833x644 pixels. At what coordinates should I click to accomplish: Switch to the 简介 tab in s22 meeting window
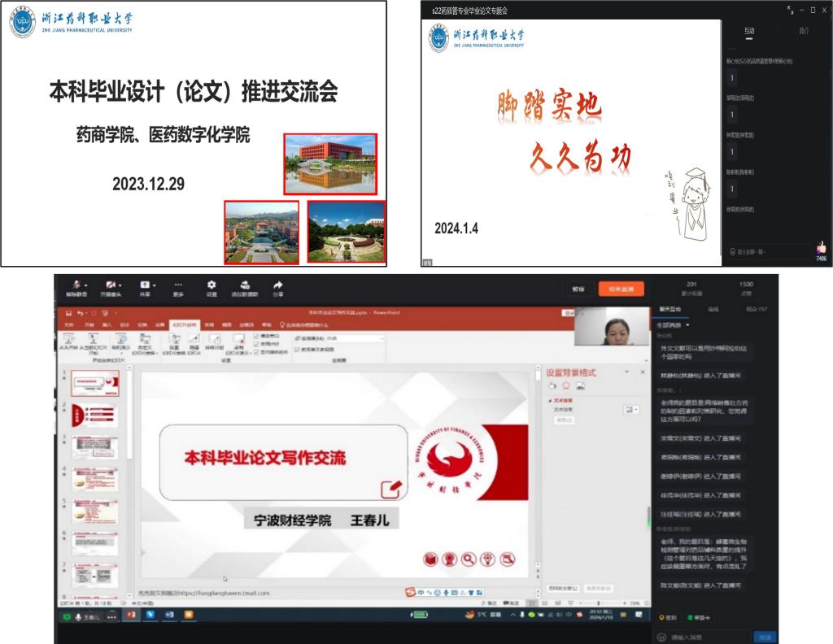click(x=805, y=31)
